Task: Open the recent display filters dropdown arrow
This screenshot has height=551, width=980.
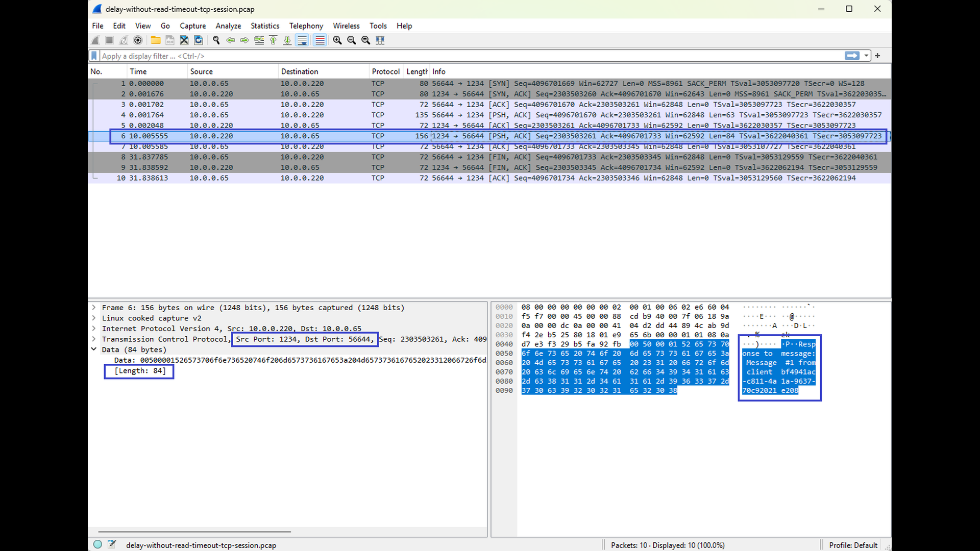Action: [866, 56]
